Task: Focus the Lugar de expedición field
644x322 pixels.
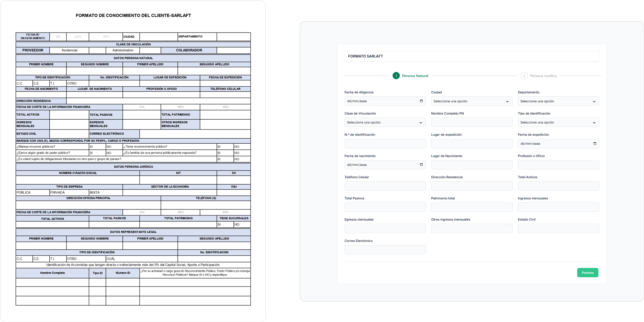Action: [472, 143]
